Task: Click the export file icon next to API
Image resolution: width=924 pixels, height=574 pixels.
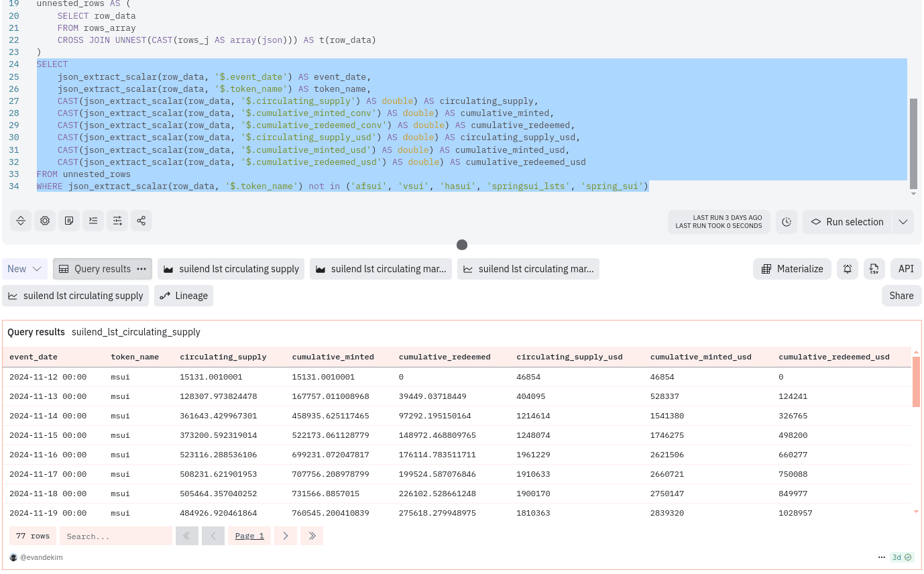Action: 874,269
